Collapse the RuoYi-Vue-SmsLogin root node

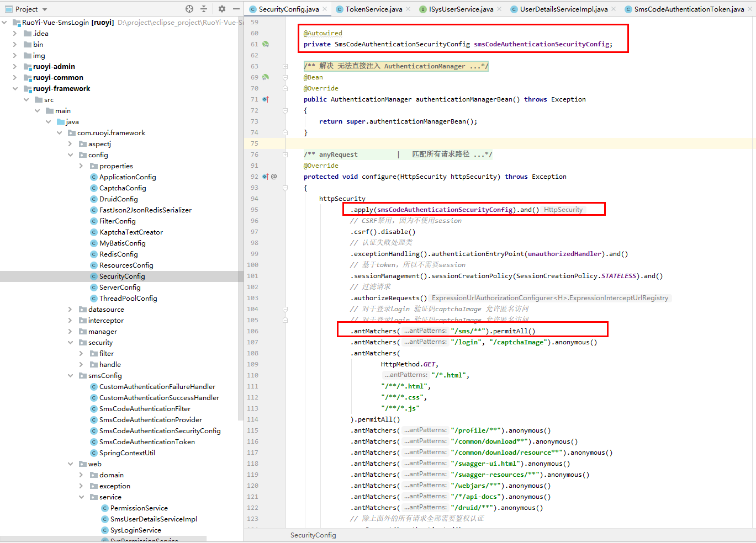4,23
